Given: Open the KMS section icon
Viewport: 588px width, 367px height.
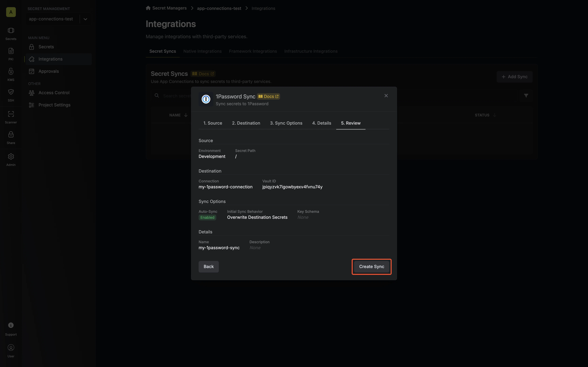Looking at the screenshot, I should point(11,71).
